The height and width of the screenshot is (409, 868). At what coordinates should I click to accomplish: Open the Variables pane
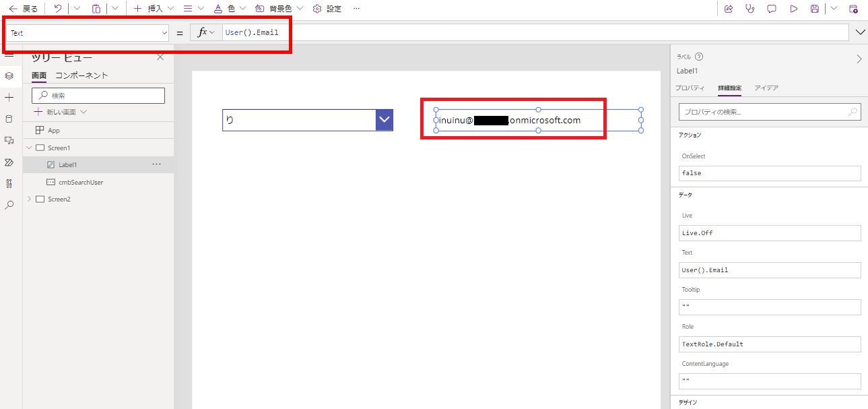9,183
